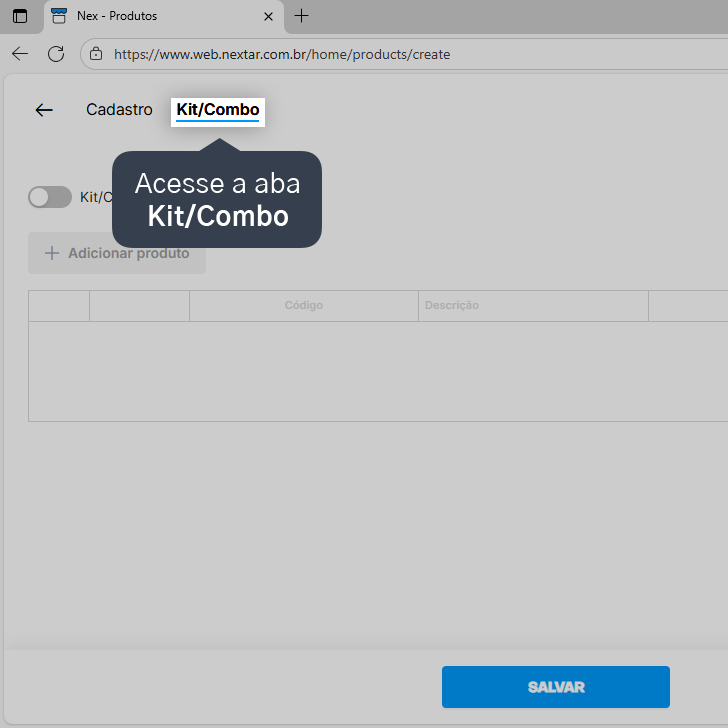728x728 pixels.
Task: Open the Kit/Combo tab
Action: click(218, 111)
